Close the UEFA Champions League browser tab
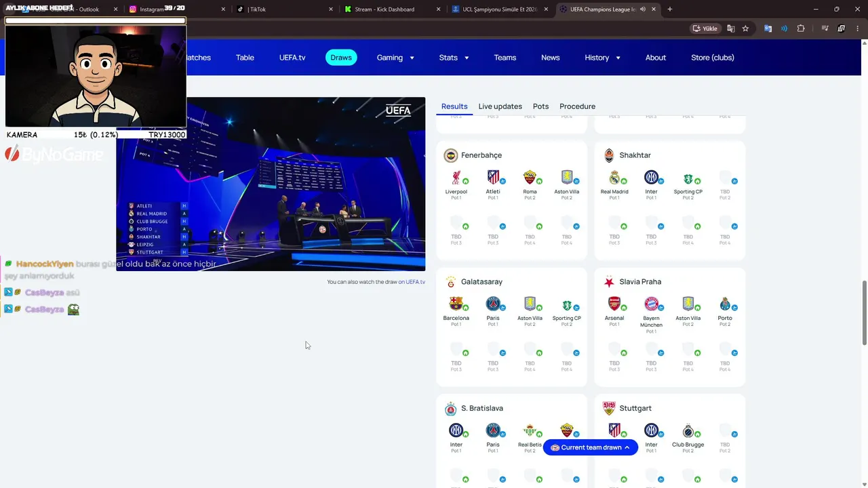Viewport: 868px width, 488px height. (x=653, y=9)
